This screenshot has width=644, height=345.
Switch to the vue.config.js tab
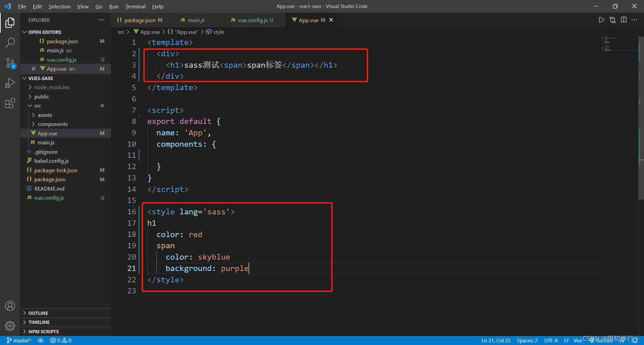(x=255, y=20)
